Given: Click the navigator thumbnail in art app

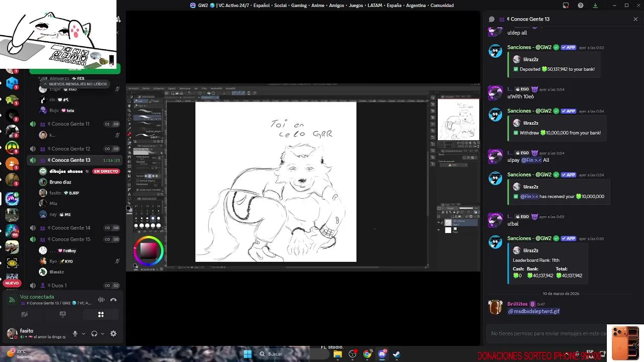Looking at the screenshot, I should [x=458, y=120].
